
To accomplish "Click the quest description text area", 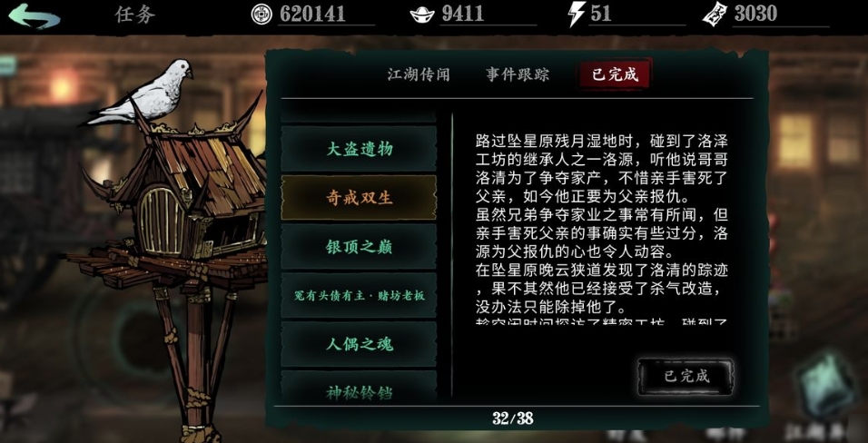I will (602, 227).
